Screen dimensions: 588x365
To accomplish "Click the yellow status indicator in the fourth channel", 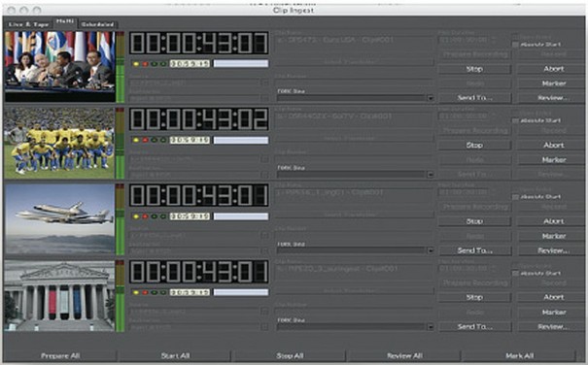I will click(136, 292).
